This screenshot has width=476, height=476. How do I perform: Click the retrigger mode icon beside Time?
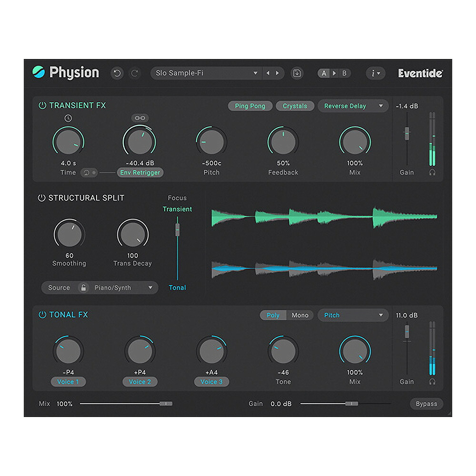(89, 173)
